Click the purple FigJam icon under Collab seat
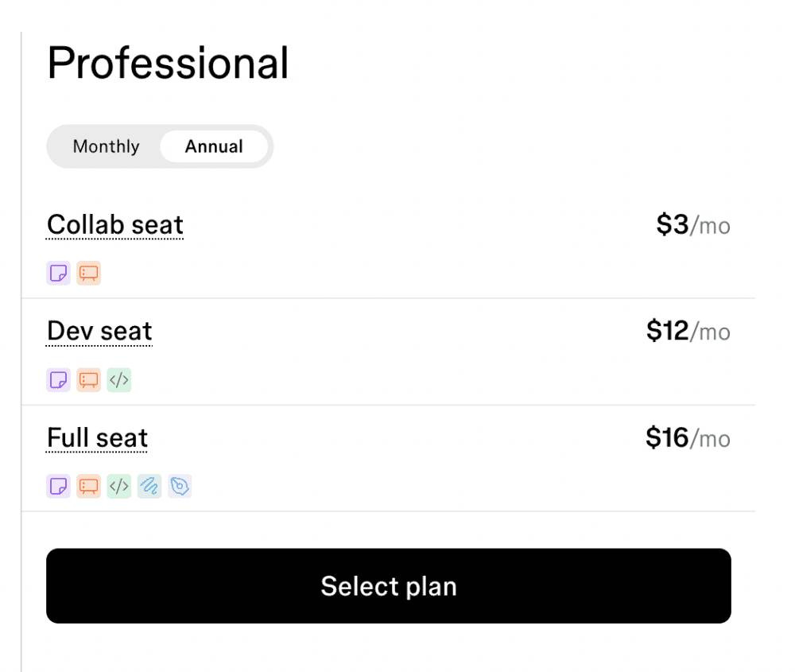 pyautogui.click(x=58, y=274)
